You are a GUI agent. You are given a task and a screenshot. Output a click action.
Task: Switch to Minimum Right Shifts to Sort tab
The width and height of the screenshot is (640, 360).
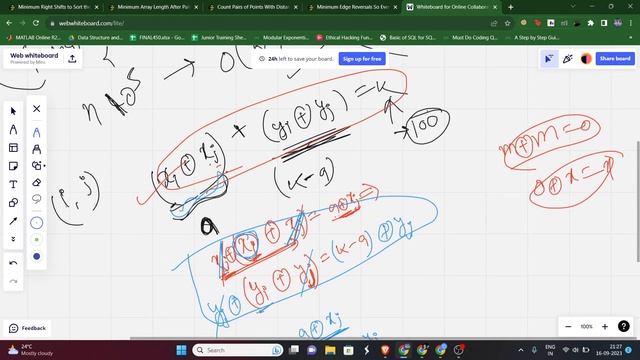(x=54, y=7)
